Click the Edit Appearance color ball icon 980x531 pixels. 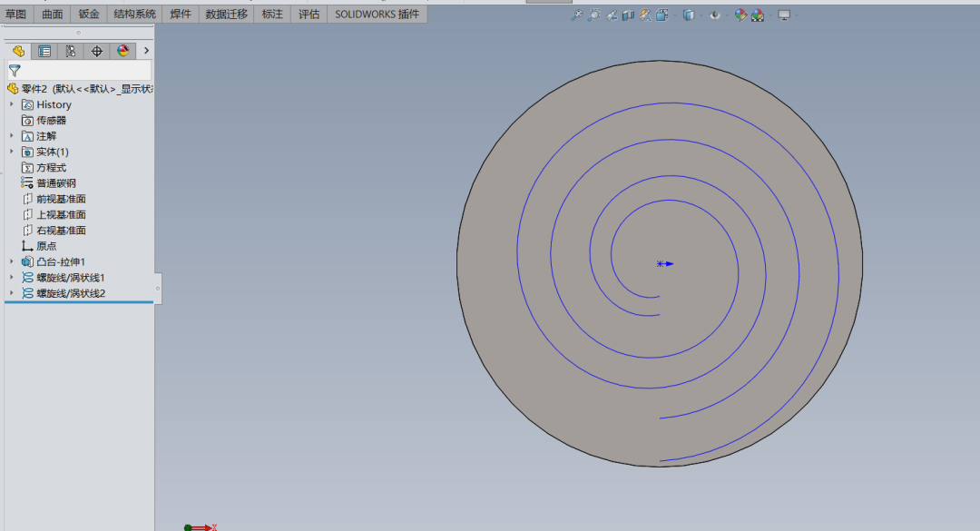coord(740,15)
